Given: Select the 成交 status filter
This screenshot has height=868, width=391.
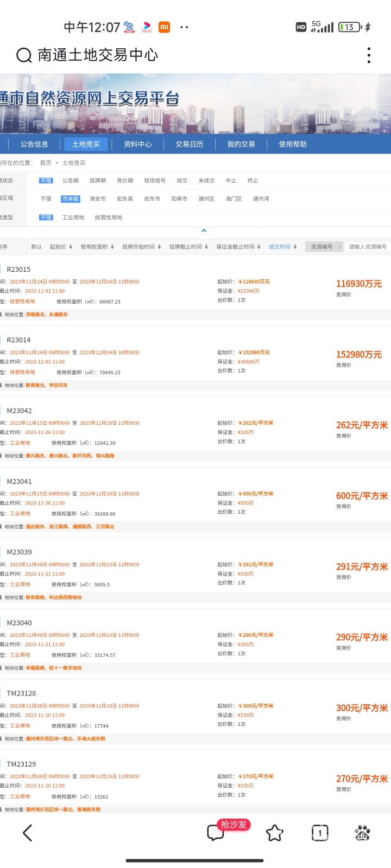Looking at the screenshot, I should coord(182,181).
